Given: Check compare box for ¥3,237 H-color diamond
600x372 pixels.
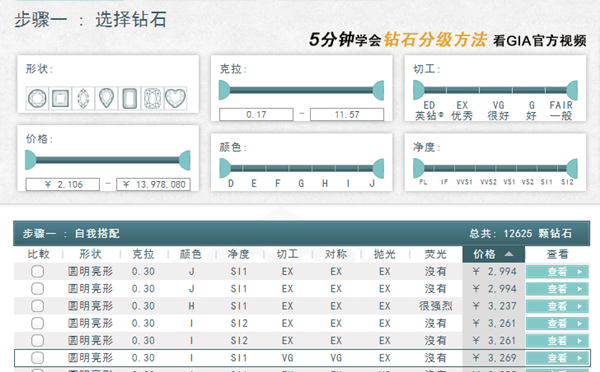Looking at the screenshot, I should [38, 306].
